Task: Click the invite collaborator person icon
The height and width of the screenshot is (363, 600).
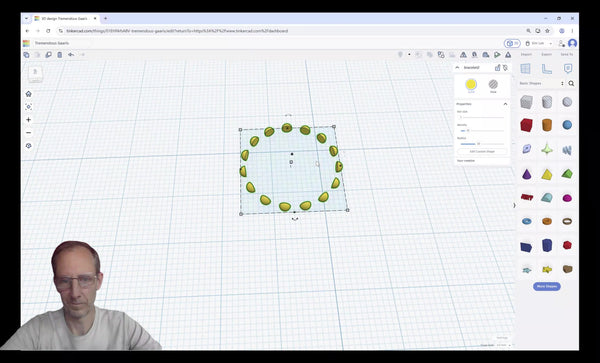Action: coord(561,43)
